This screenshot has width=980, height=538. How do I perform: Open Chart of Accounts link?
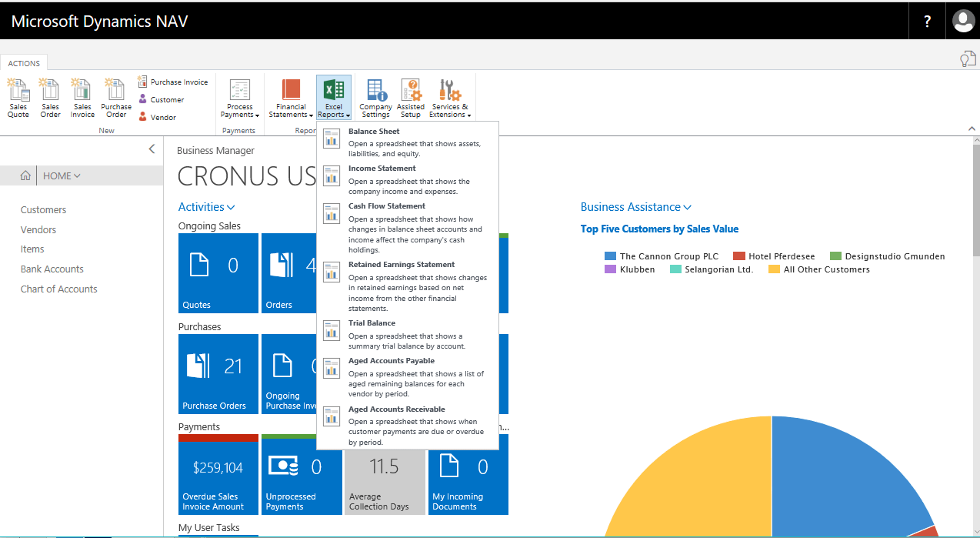[59, 289]
